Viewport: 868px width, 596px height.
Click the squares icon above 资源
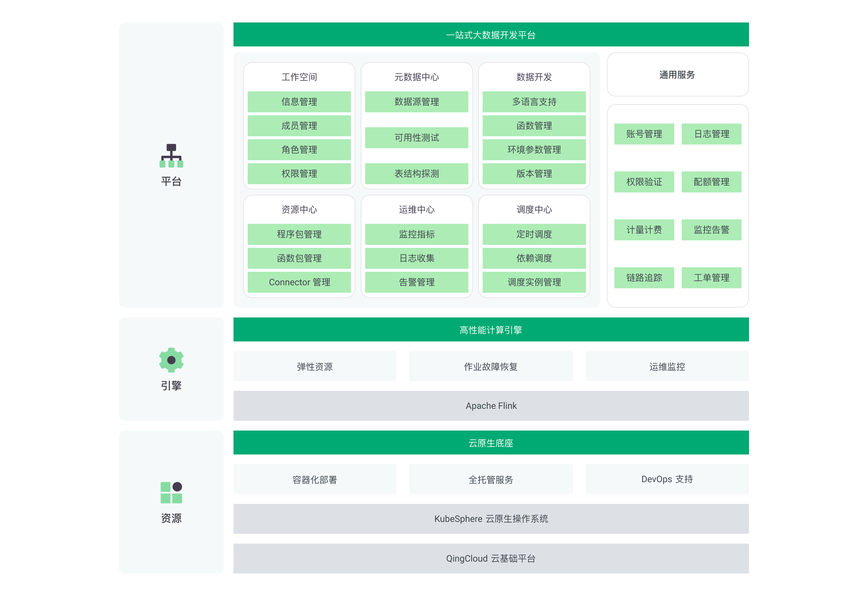[x=171, y=493]
